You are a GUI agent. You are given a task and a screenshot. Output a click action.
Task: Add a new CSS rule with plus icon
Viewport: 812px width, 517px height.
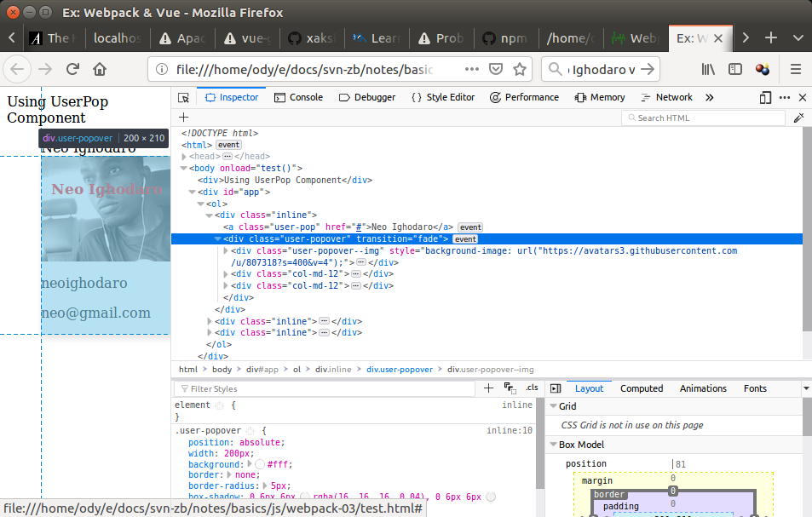coord(488,388)
